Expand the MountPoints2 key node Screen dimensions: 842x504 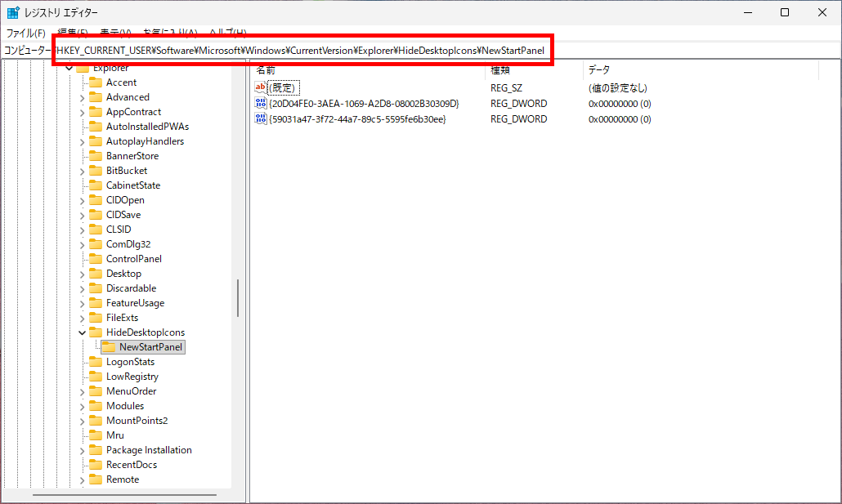point(82,421)
